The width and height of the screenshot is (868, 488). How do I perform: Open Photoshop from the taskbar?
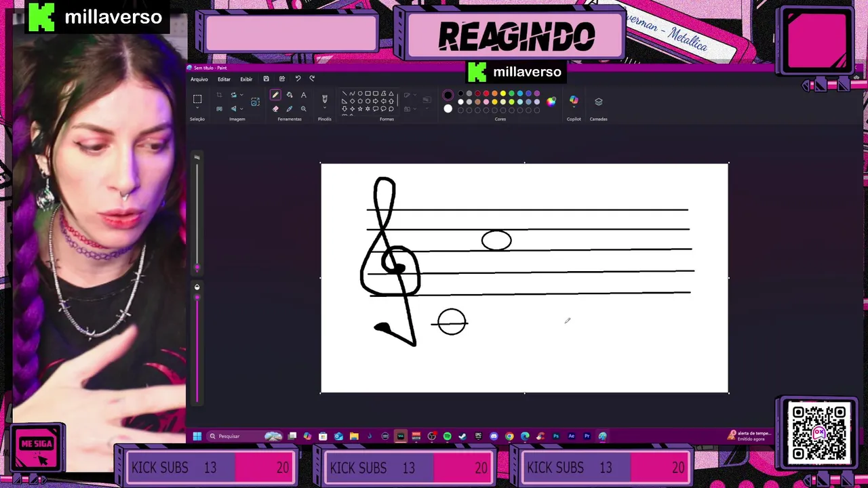(x=556, y=436)
